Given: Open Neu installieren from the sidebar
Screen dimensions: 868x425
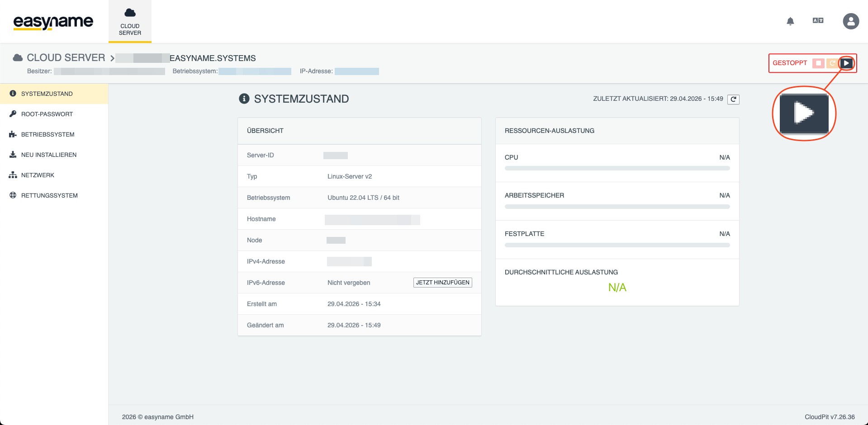Looking at the screenshot, I should pos(49,155).
